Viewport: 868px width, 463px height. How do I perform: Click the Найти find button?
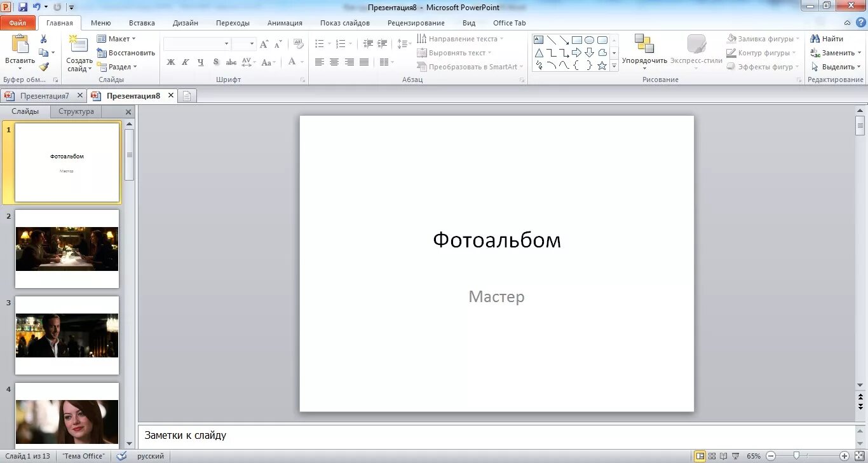(x=827, y=39)
